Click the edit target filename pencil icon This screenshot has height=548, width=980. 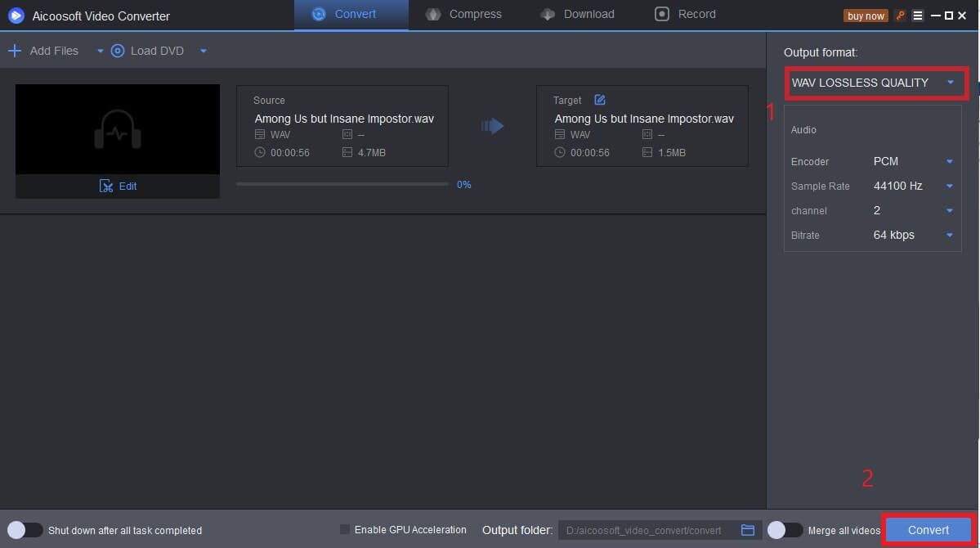pyautogui.click(x=599, y=100)
